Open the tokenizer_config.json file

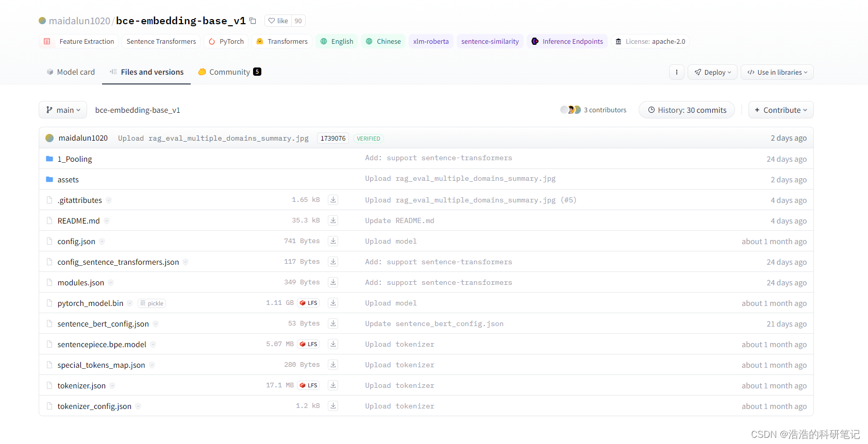pyautogui.click(x=94, y=406)
